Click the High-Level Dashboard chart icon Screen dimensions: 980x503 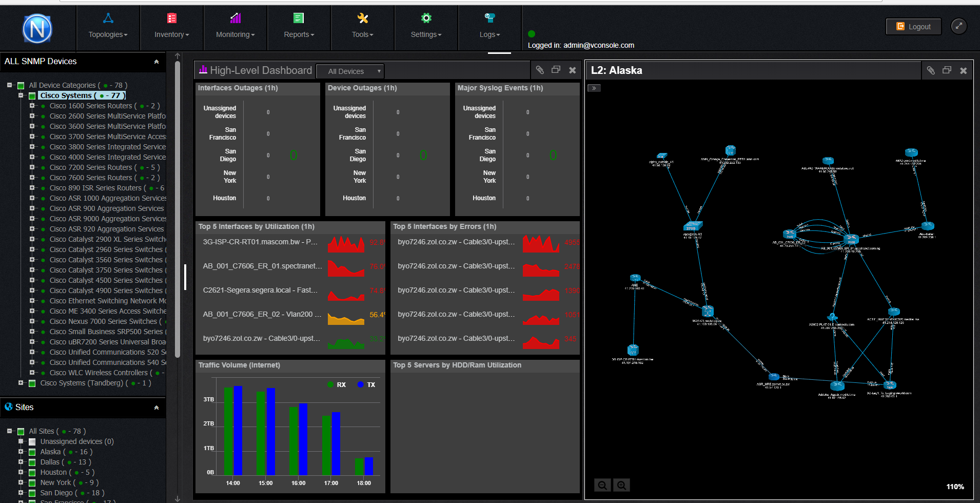click(x=203, y=70)
